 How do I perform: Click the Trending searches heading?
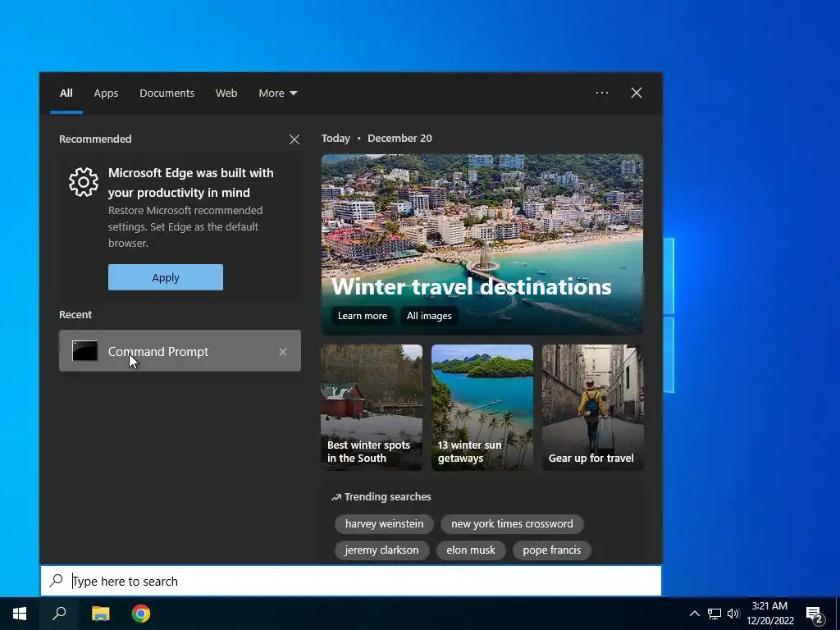point(387,496)
